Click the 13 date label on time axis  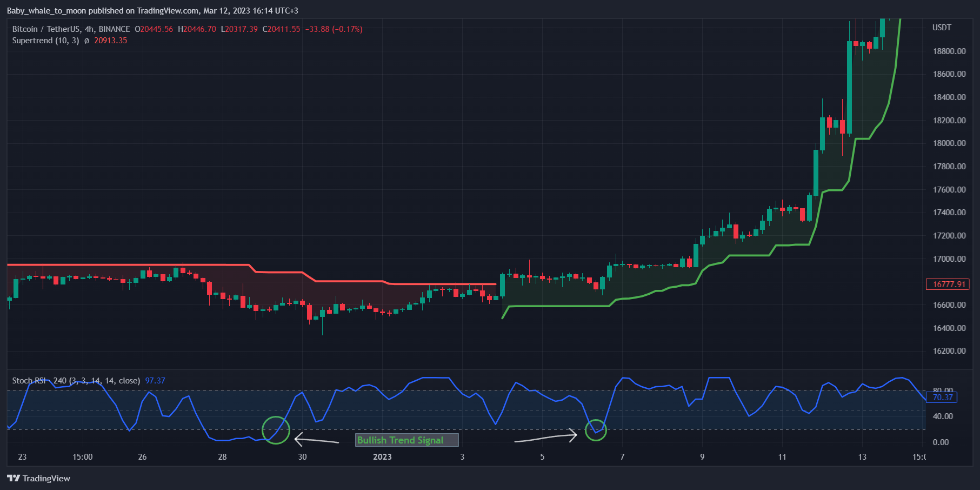[x=862, y=457]
